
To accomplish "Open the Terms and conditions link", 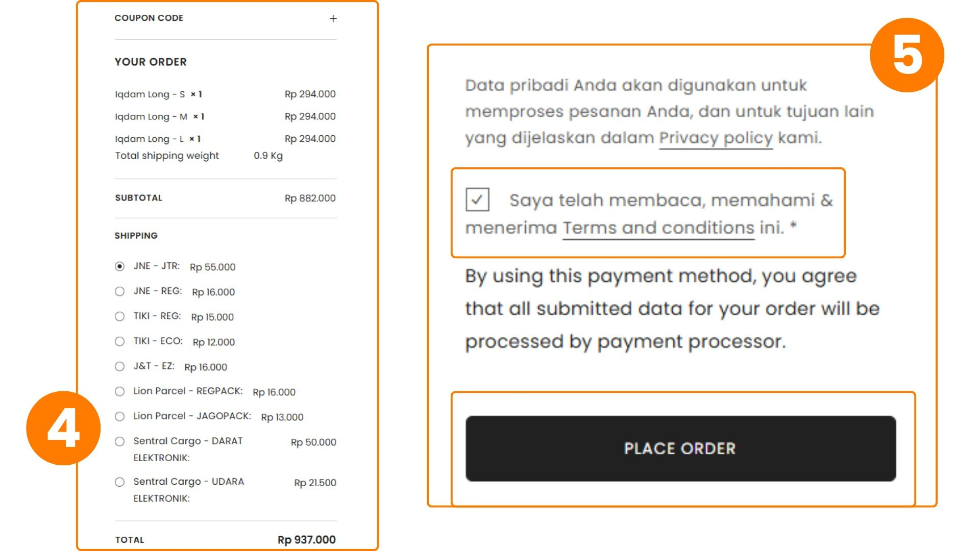I will [658, 228].
